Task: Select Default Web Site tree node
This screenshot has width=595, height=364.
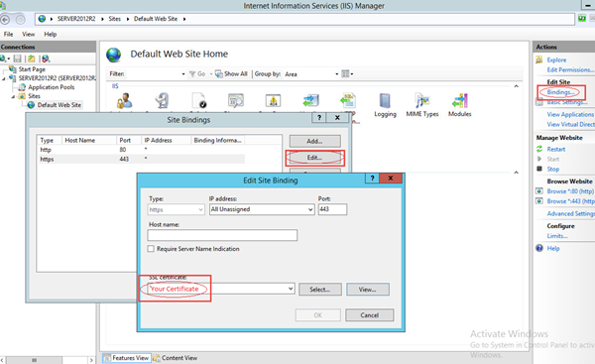Action: [x=59, y=105]
